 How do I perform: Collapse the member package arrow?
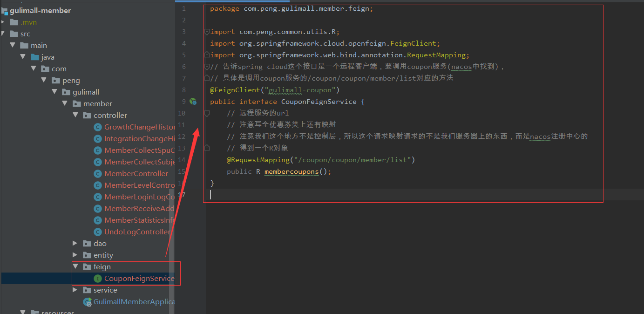65,103
